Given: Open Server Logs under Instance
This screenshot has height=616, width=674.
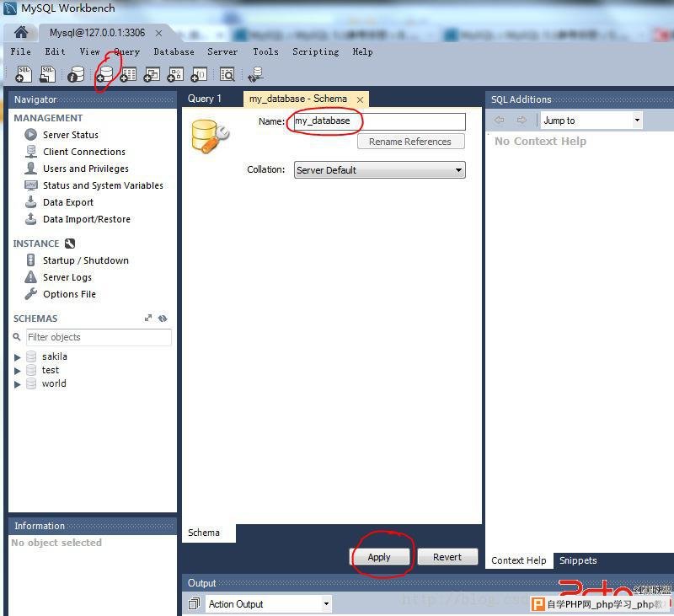Looking at the screenshot, I should click(x=58, y=277).
